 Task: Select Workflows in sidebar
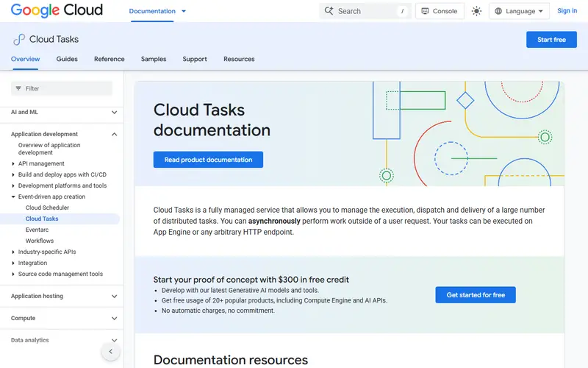click(40, 241)
